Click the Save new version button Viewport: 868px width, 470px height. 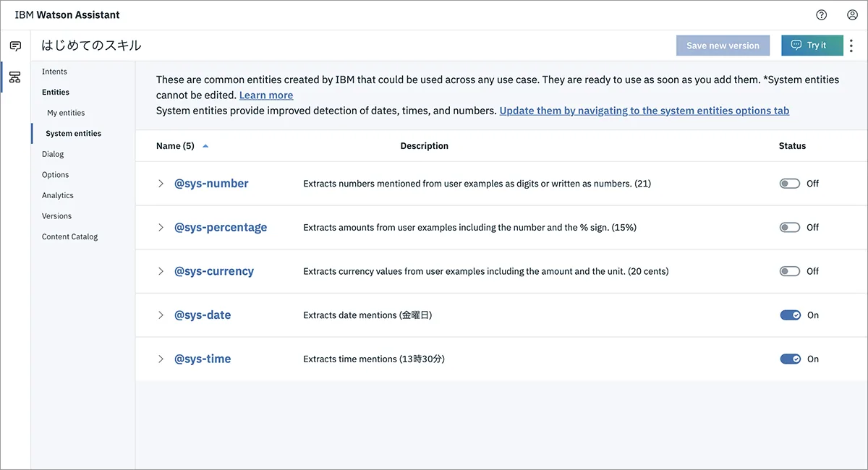[x=723, y=46]
